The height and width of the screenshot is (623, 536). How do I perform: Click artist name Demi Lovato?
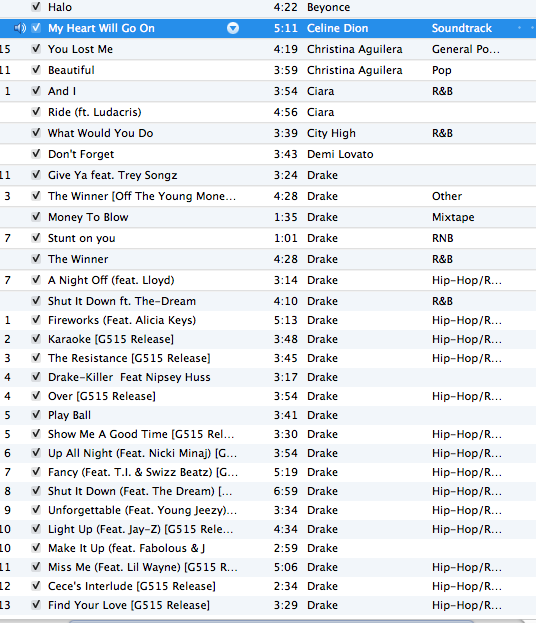[340, 154]
